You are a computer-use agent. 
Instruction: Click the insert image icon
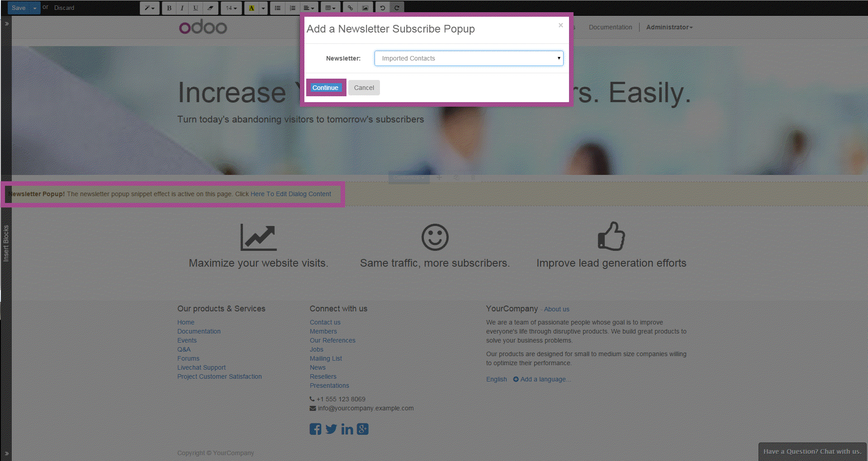[x=365, y=8]
